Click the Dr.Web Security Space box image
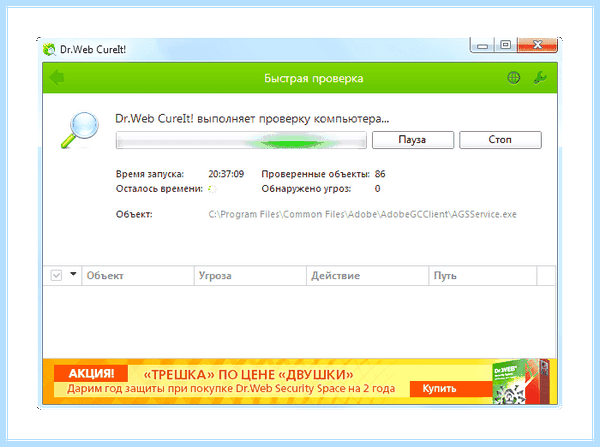 point(521,381)
